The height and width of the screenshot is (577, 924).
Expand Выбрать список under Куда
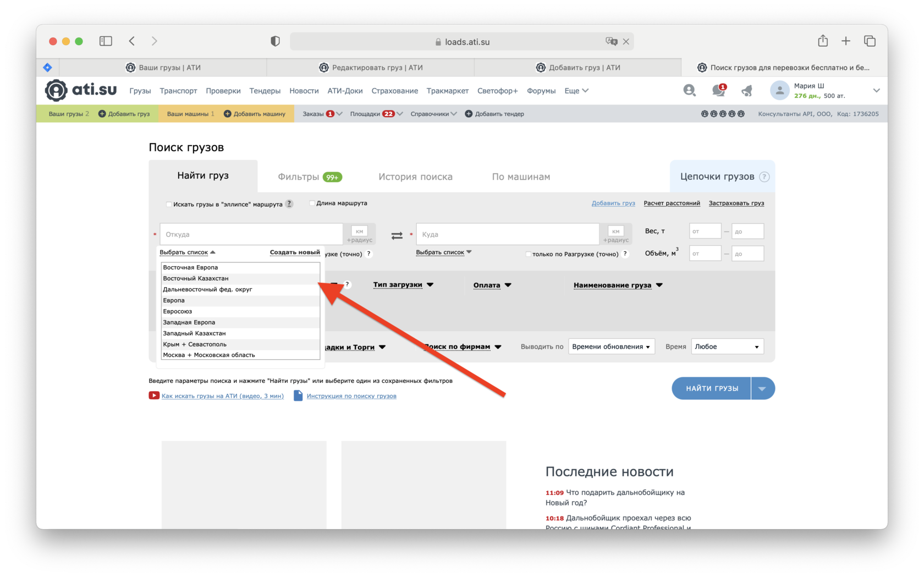click(x=444, y=252)
